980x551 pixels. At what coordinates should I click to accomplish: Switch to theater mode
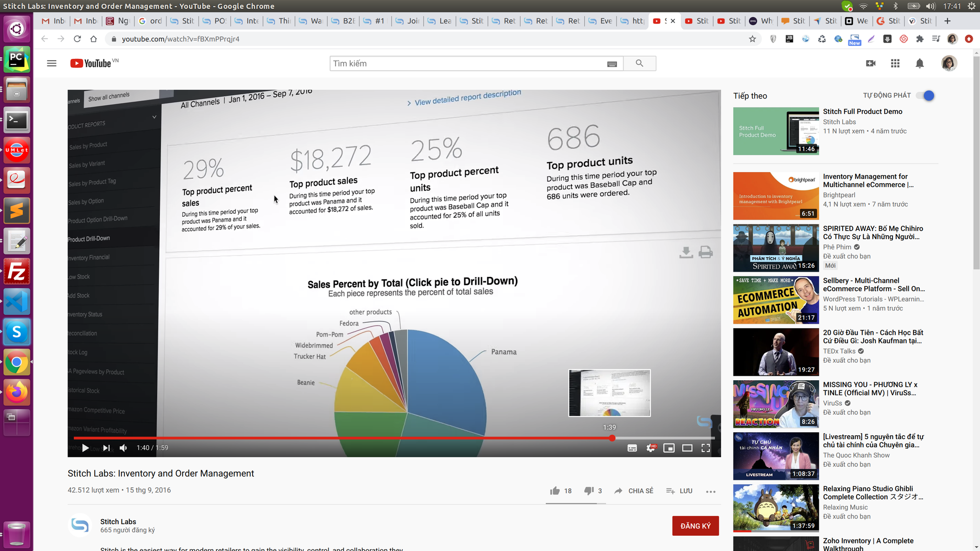tap(687, 448)
